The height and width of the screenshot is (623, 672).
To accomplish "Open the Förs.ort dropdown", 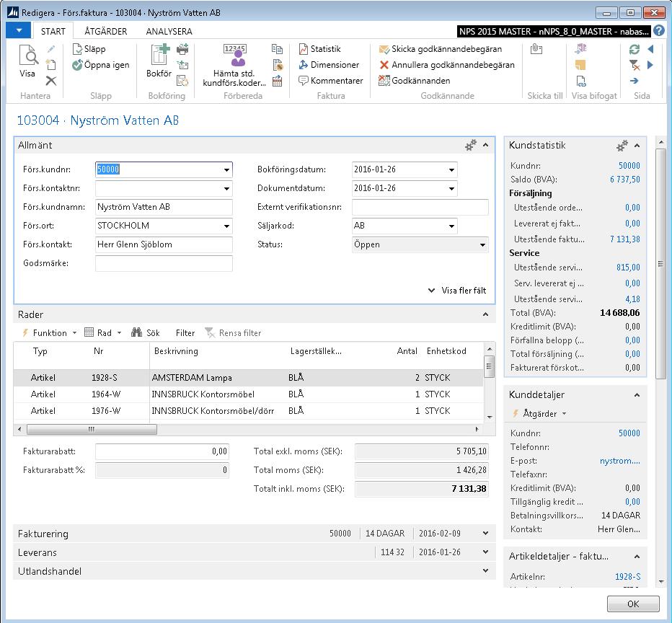I will click(x=226, y=226).
